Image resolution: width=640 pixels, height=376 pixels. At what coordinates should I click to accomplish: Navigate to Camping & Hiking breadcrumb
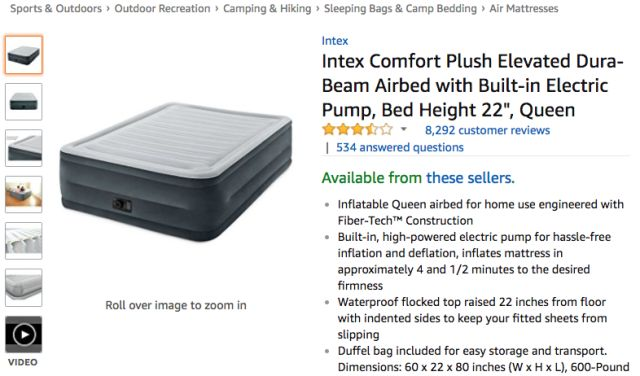[267, 9]
